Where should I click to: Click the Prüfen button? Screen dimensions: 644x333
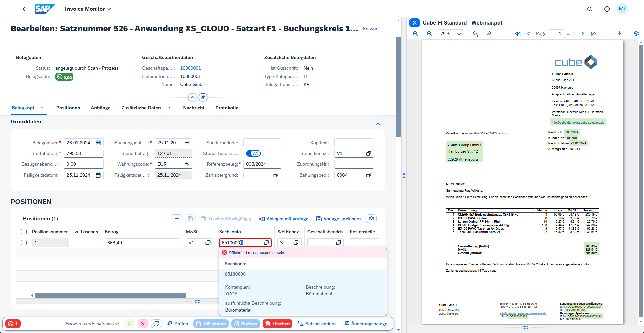point(178,324)
